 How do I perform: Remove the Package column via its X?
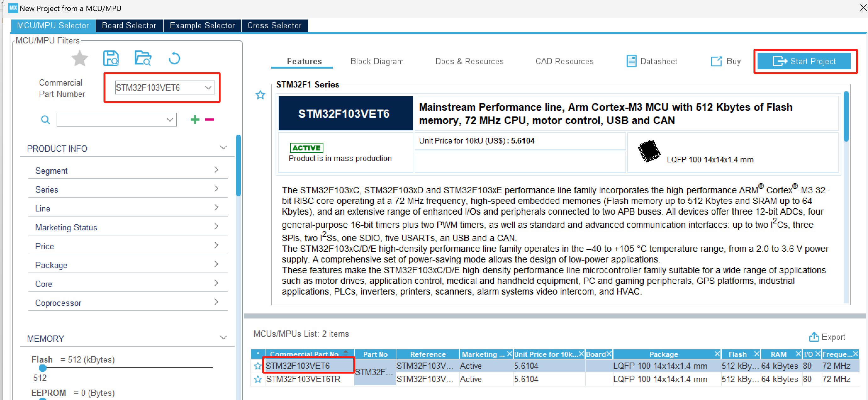click(x=717, y=354)
